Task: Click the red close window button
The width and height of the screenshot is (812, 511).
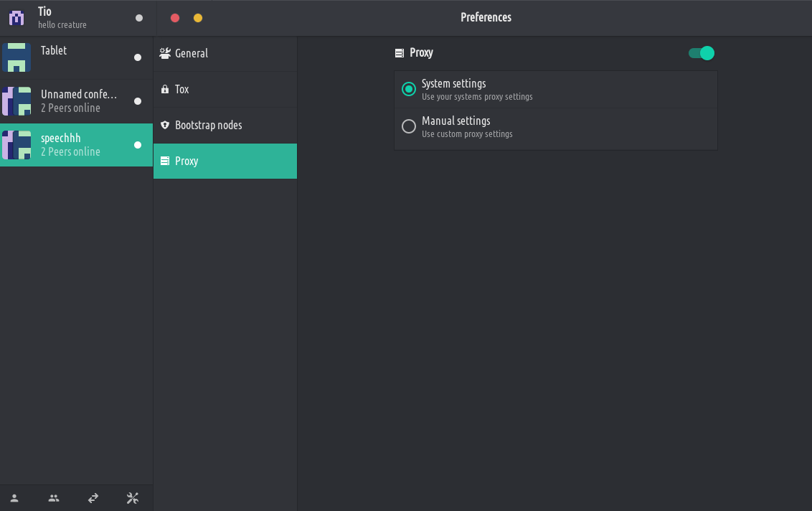Action: coord(175,18)
